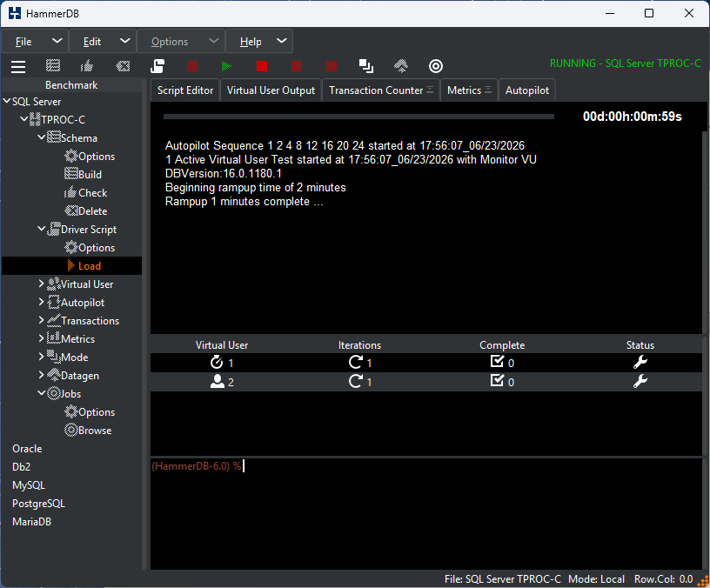Click the green Run Virtual Users arrow

pyautogui.click(x=226, y=66)
